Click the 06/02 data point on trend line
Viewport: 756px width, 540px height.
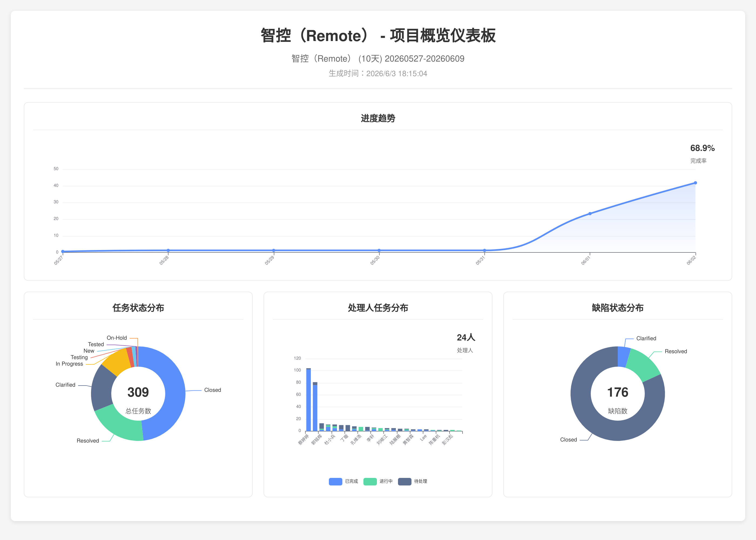click(695, 183)
